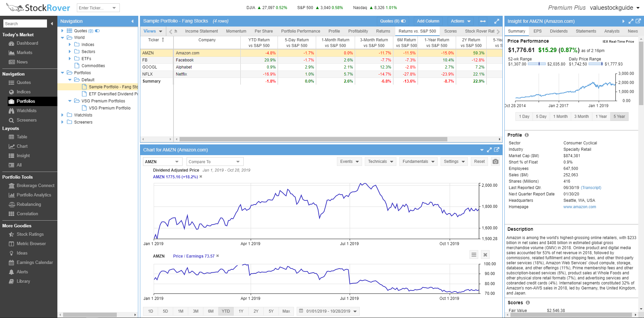Switch to the Profitability tab

(x=358, y=31)
